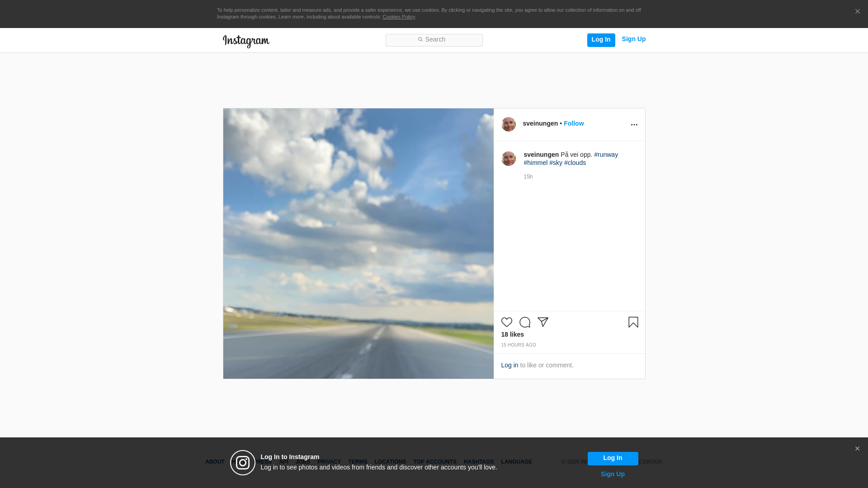Follow the sveinungen account

[573, 123]
